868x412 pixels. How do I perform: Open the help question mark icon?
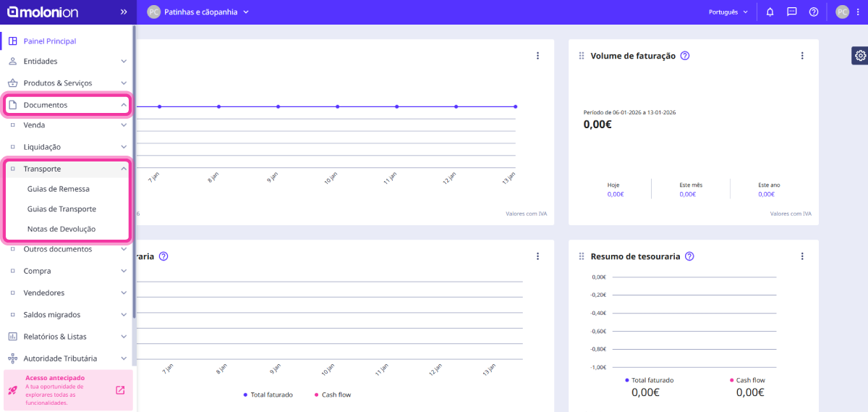813,12
